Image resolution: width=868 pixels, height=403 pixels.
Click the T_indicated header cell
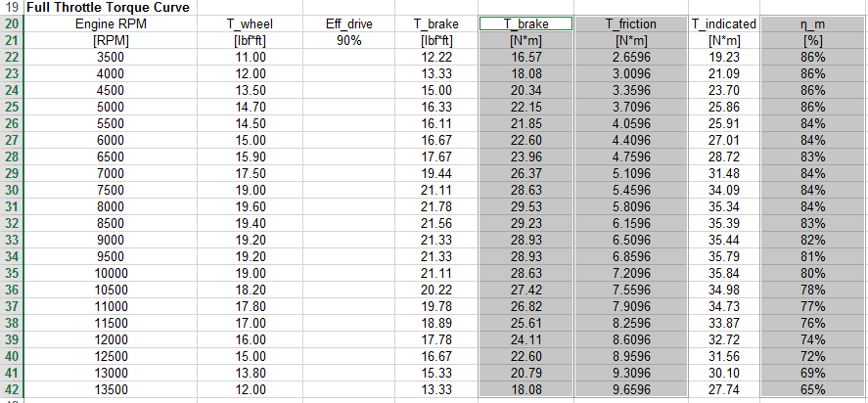pos(724,23)
